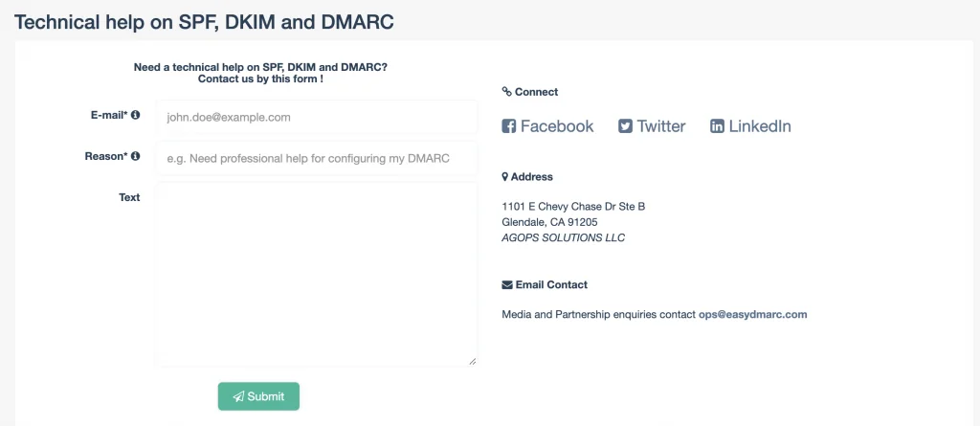Click the Twitter square logo icon

click(625, 126)
